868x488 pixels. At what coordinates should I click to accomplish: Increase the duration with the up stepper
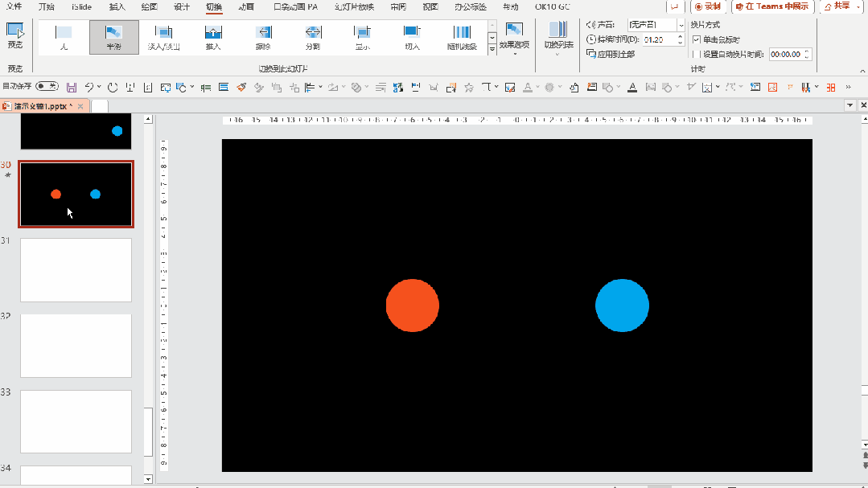click(681, 36)
